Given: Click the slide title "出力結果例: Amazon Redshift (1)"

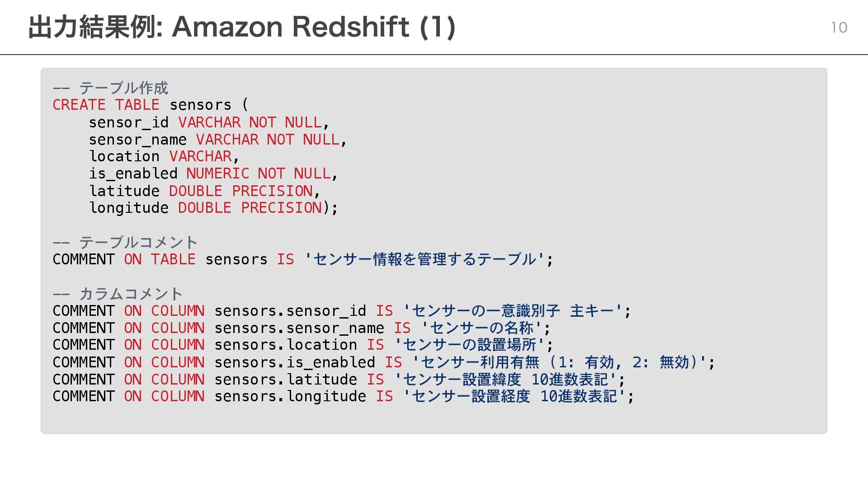Looking at the screenshot, I should pyautogui.click(x=242, y=27).
